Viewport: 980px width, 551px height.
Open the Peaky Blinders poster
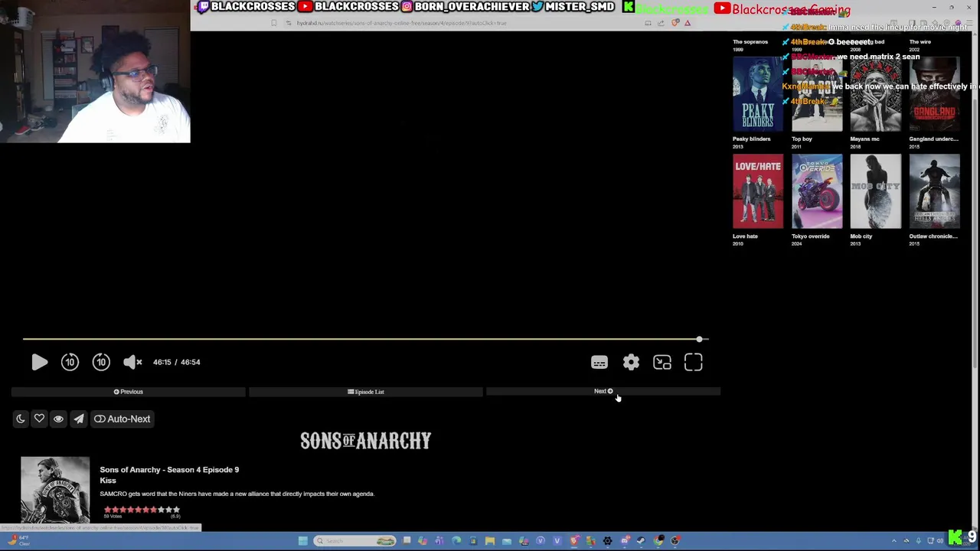758,94
